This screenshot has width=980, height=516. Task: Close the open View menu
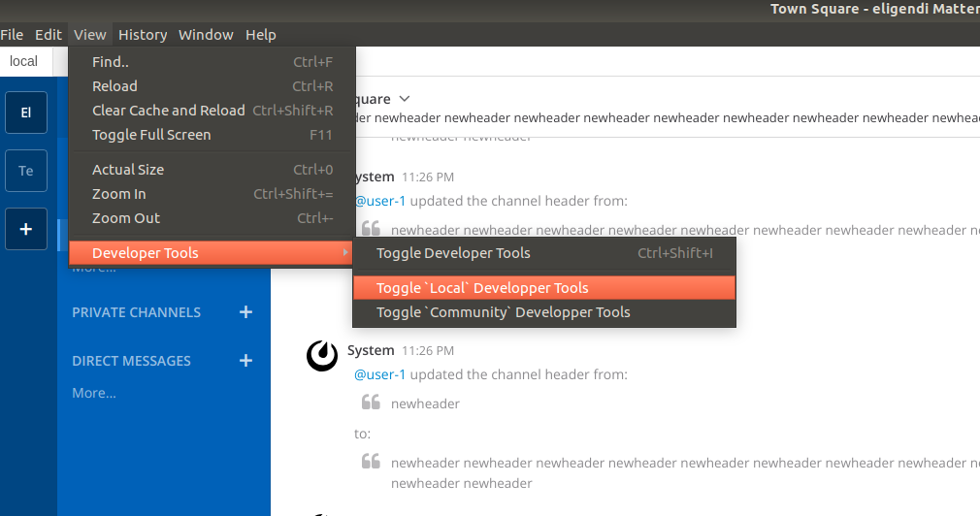(x=90, y=35)
